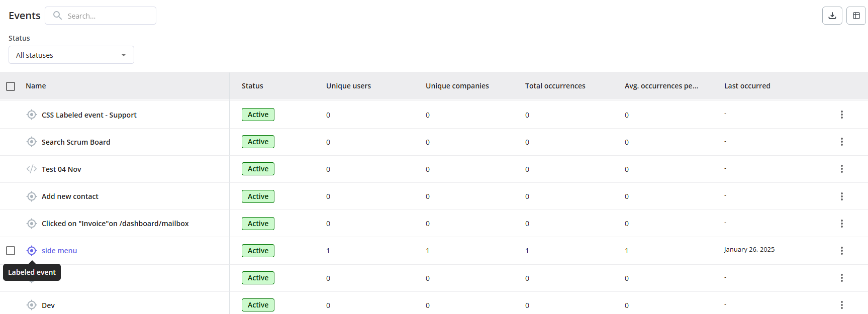The image size is (868, 314).
Task: Click Active badge for side menu
Action: 258,251
